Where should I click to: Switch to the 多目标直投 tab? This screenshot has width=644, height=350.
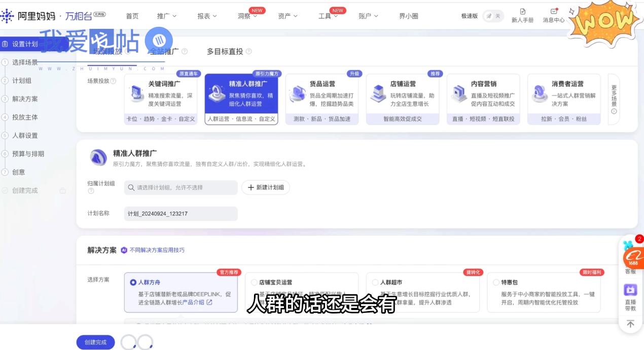(225, 51)
